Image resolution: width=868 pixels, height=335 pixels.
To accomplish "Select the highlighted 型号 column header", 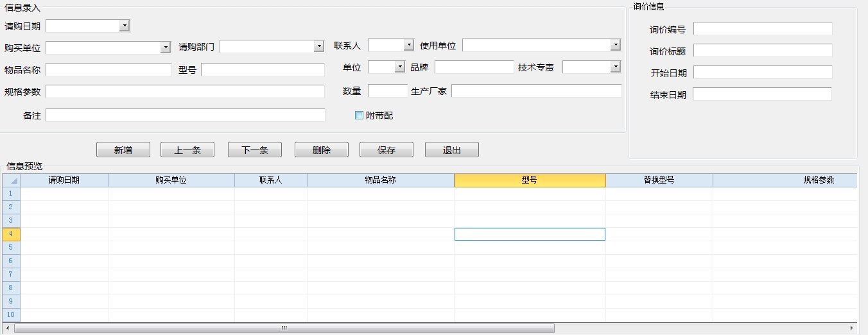I will [530, 180].
